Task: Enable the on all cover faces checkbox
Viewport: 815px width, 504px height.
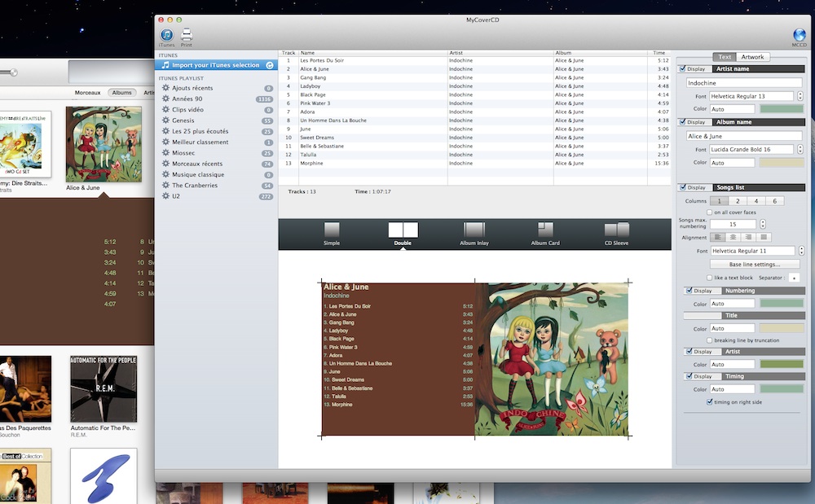Action: pos(710,213)
